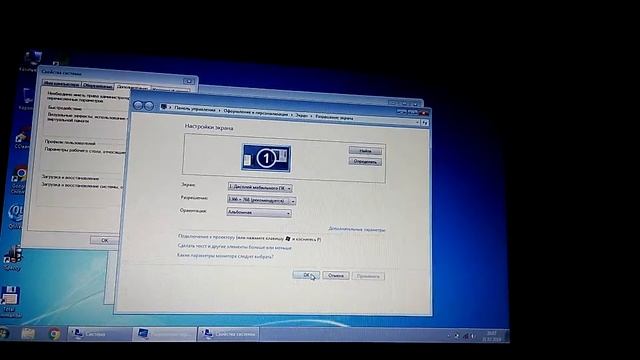Click the monitor 1 preview thumbnail
This screenshot has height=360, width=640.
(x=266, y=158)
